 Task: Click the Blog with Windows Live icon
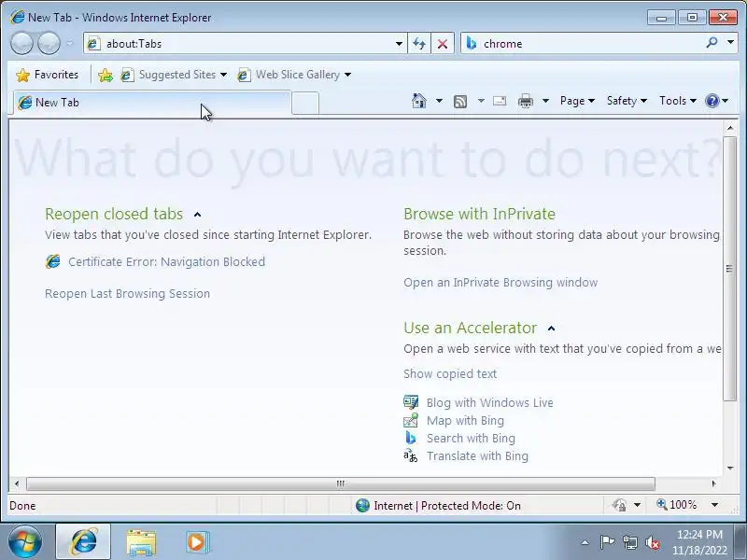point(411,402)
